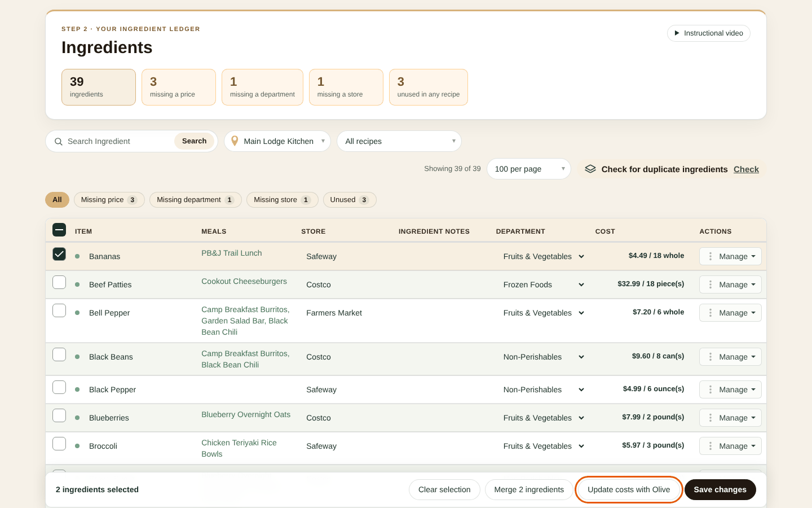Click Update costs with Olive button
Image resolution: width=812 pixels, height=508 pixels.
pyautogui.click(x=629, y=489)
